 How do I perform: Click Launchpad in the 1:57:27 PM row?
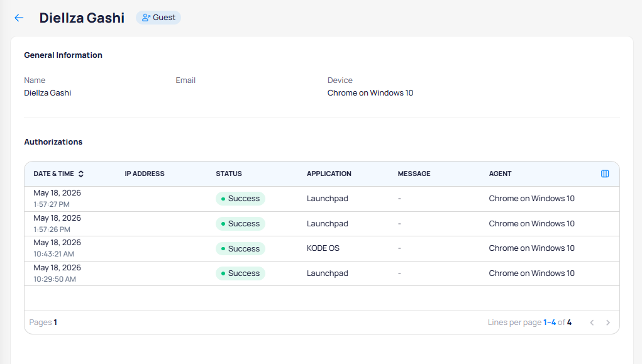click(x=327, y=199)
